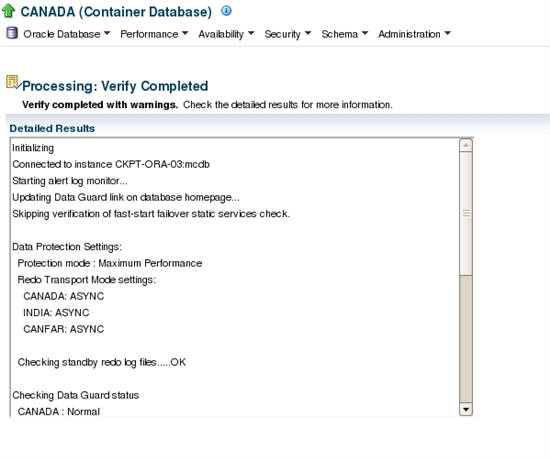
Task: Open the info icon beside CANADA title
Action: (x=226, y=11)
